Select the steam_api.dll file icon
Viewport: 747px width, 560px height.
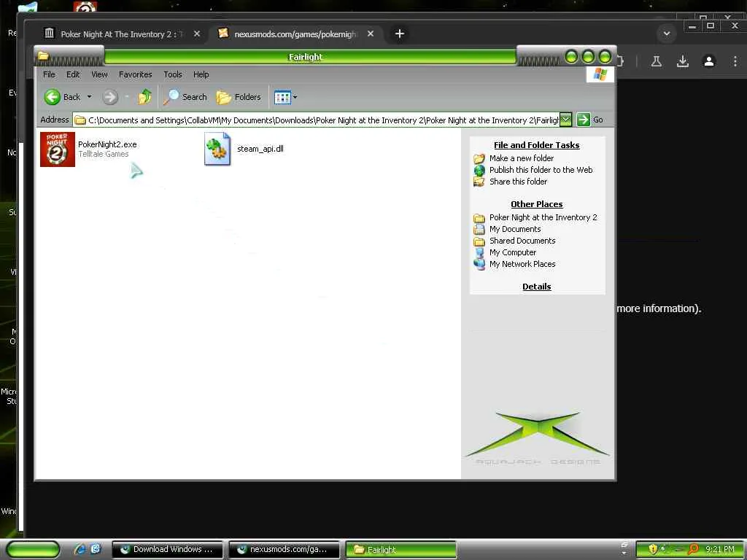(x=217, y=149)
